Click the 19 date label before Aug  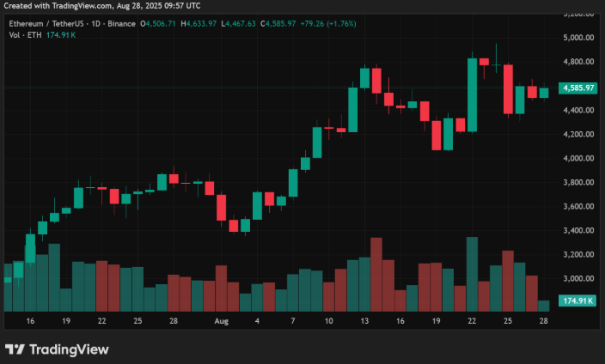(x=66, y=321)
